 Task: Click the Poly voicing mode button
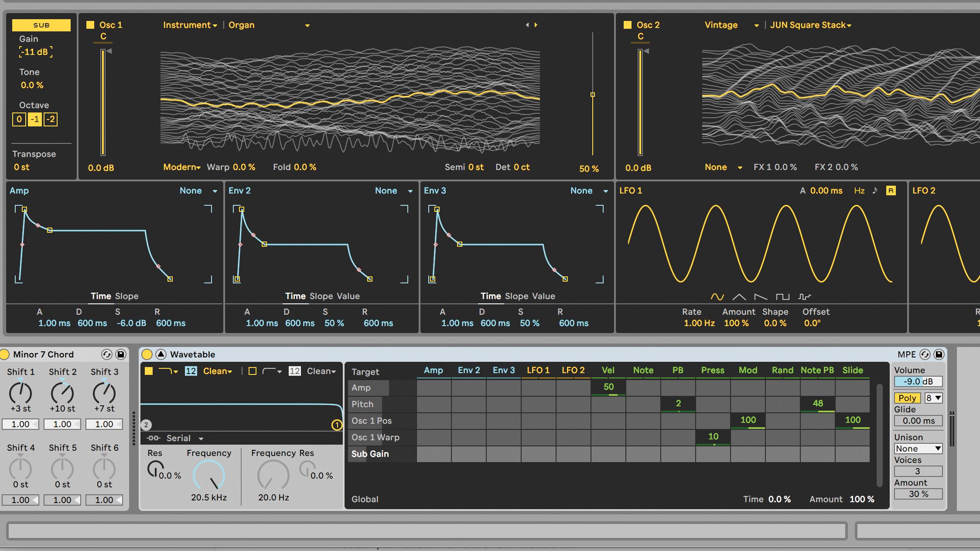[x=907, y=398]
